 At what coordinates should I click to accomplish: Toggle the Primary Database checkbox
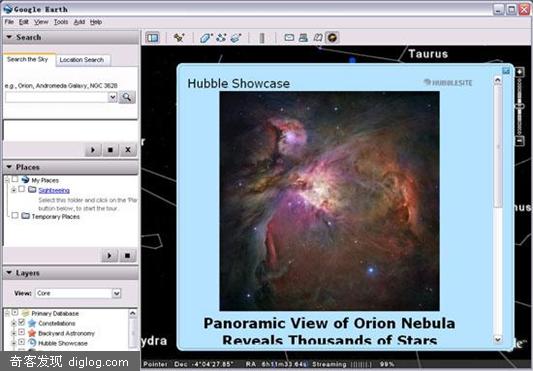[15, 312]
